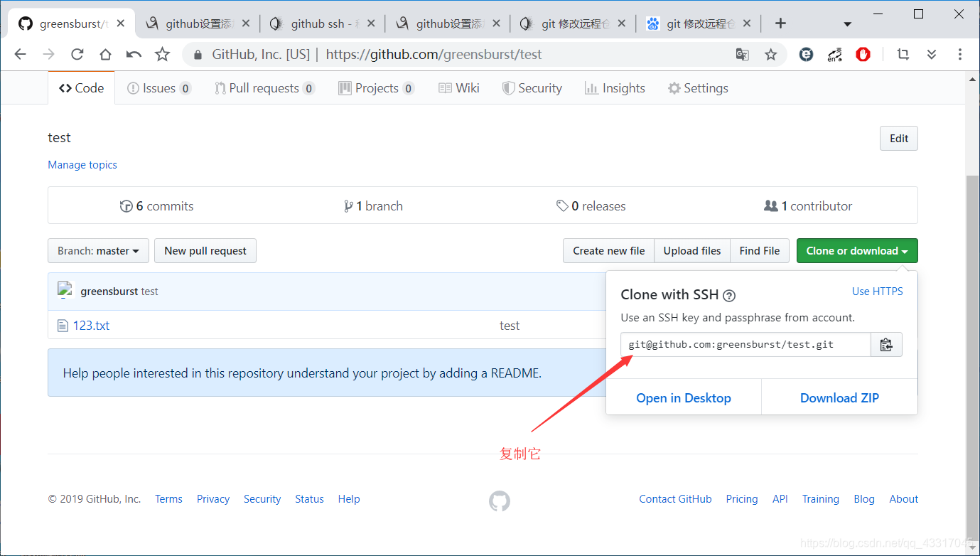Open the browser three-dot menu

point(959,54)
